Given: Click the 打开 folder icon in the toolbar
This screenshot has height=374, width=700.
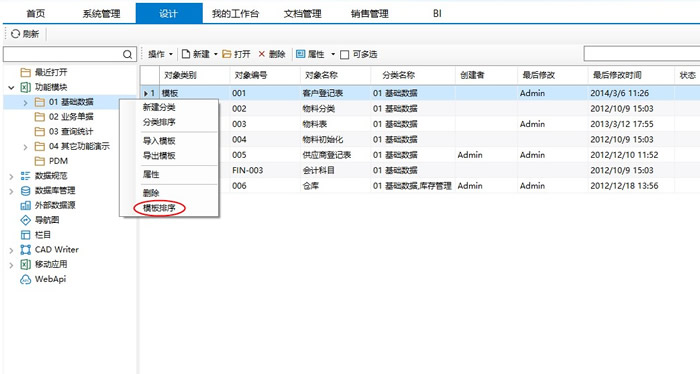Looking at the screenshot, I should 227,54.
